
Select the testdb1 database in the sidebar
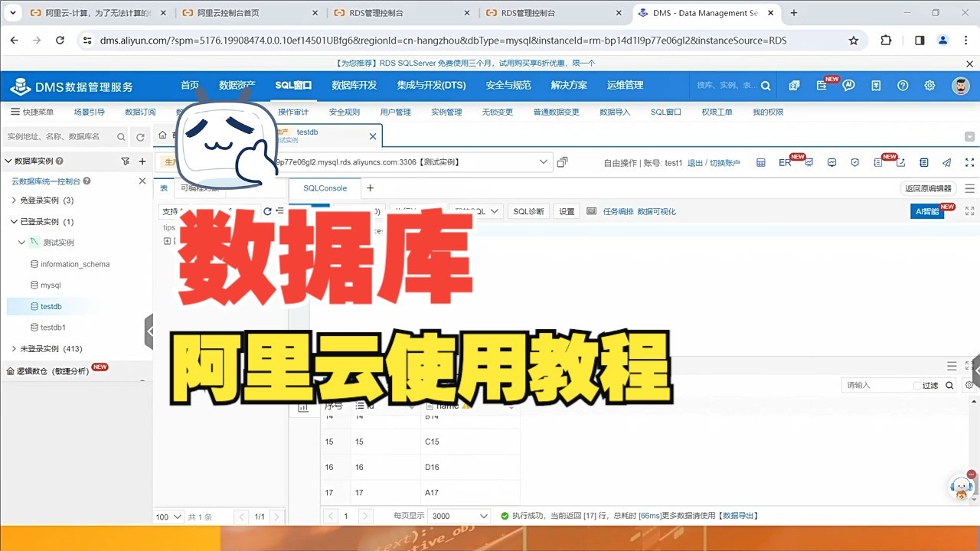coord(51,327)
